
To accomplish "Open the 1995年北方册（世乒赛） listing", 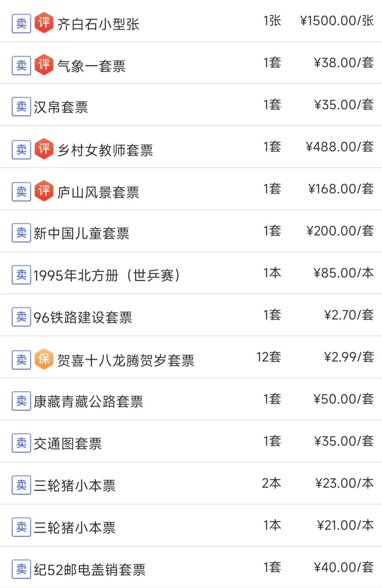I will click(107, 275).
